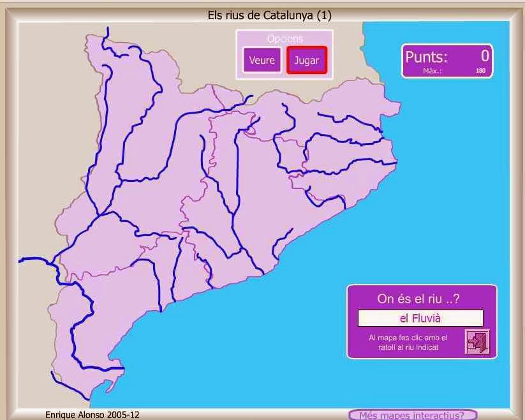Click the 'el Fluvià' answer field

pos(421,318)
